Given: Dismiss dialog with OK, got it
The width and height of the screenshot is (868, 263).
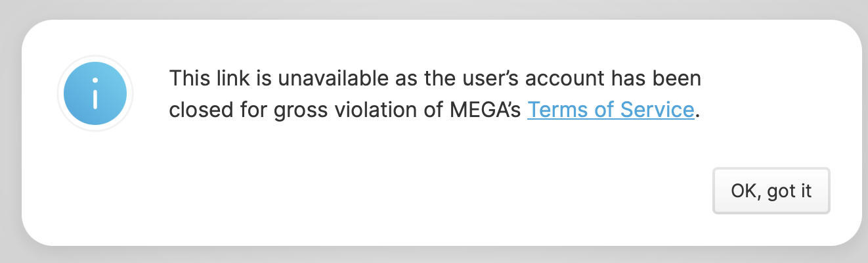Looking at the screenshot, I should click(771, 191).
